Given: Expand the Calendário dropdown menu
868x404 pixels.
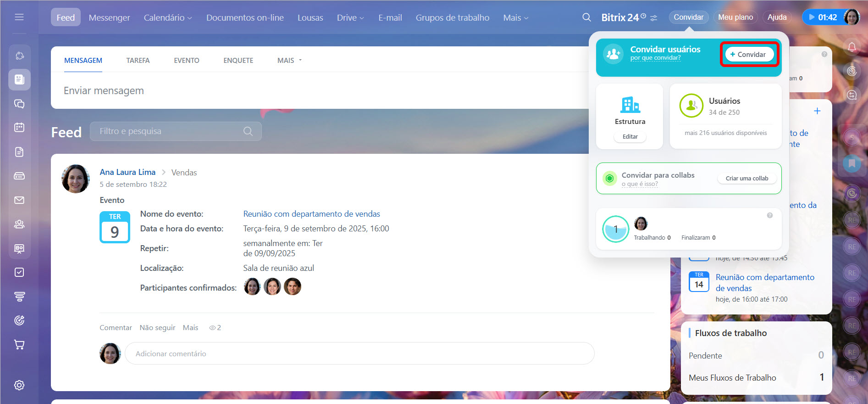Looking at the screenshot, I should tap(168, 17).
